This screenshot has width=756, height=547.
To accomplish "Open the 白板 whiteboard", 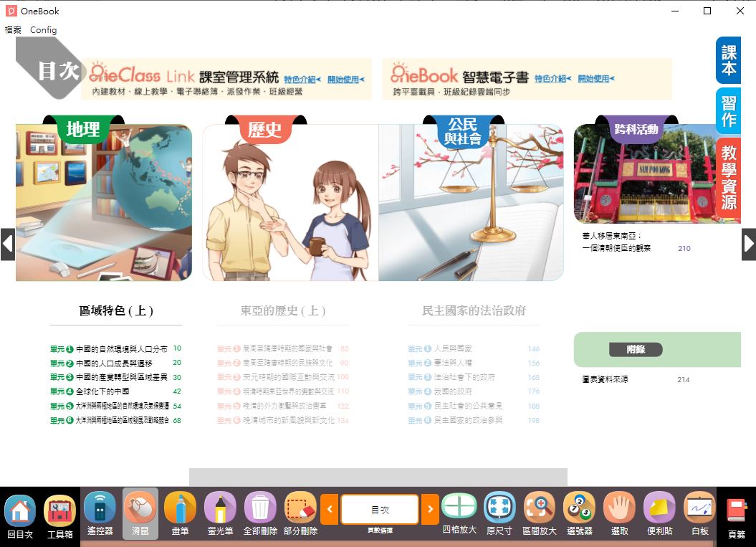I will tap(699, 514).
